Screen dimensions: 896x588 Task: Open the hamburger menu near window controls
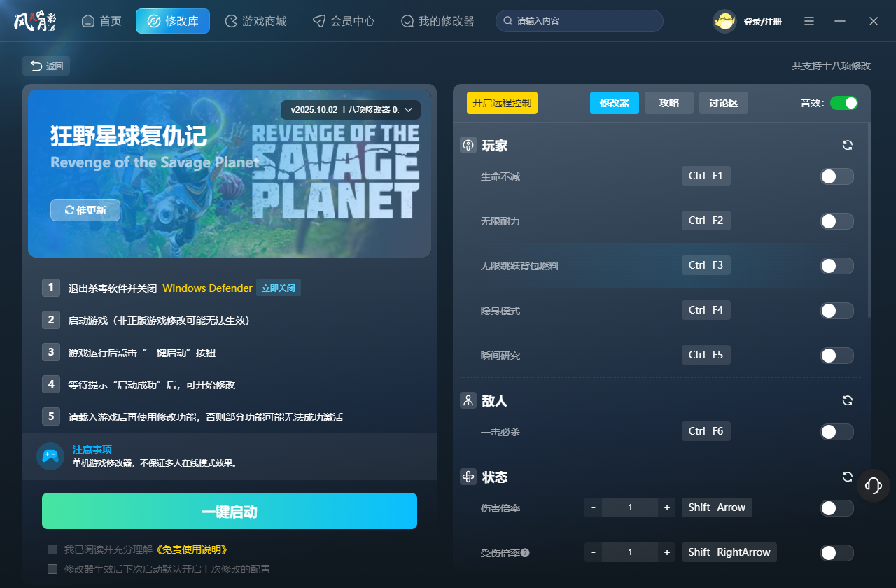tap(808, 21)
